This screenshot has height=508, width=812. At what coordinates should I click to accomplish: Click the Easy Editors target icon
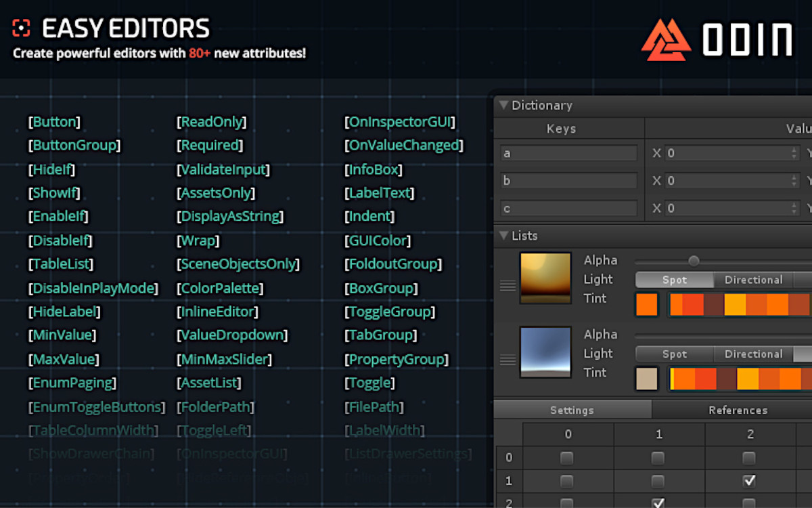22,28
